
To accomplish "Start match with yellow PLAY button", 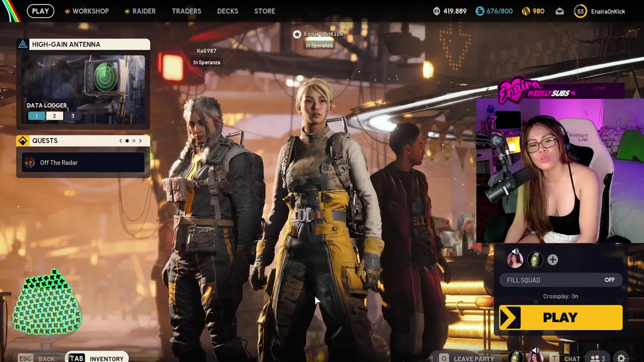I will point(560,318).
